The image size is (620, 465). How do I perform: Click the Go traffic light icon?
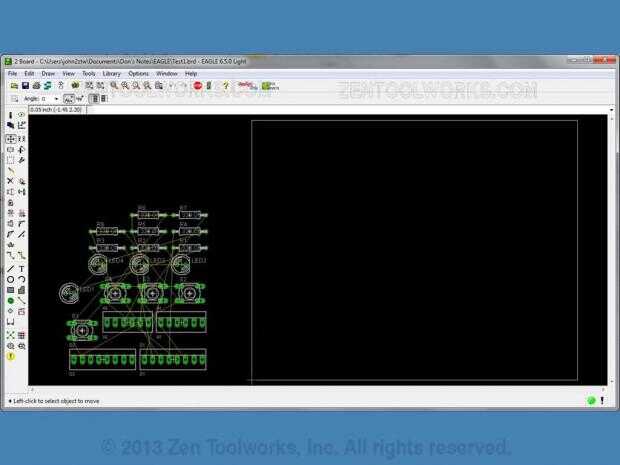209,85
